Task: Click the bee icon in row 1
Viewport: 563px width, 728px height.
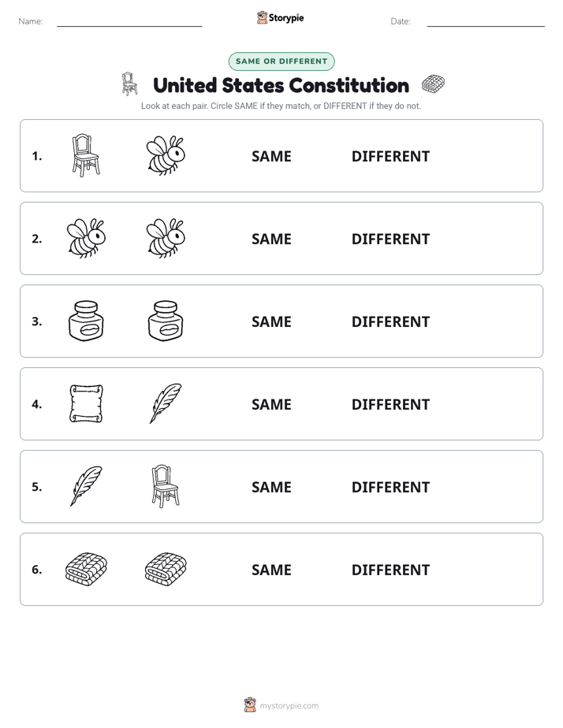Action: click(166, 155)
